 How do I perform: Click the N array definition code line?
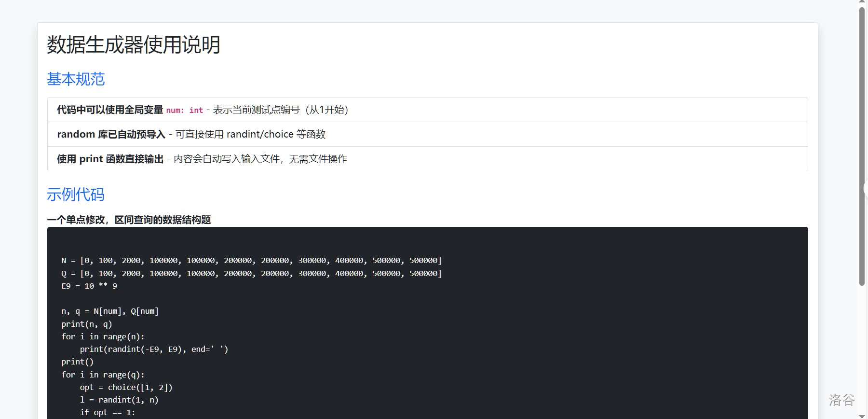251,261
